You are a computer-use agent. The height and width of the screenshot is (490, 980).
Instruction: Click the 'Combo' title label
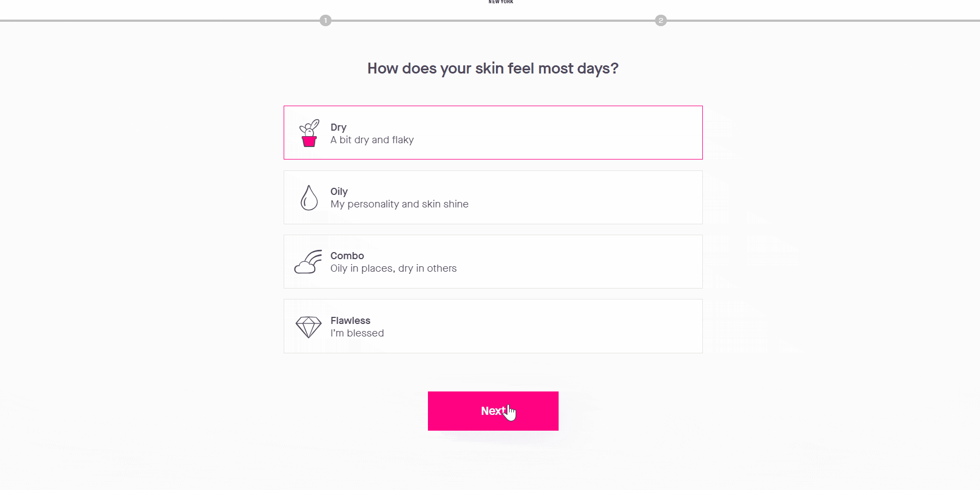(347, 256)
